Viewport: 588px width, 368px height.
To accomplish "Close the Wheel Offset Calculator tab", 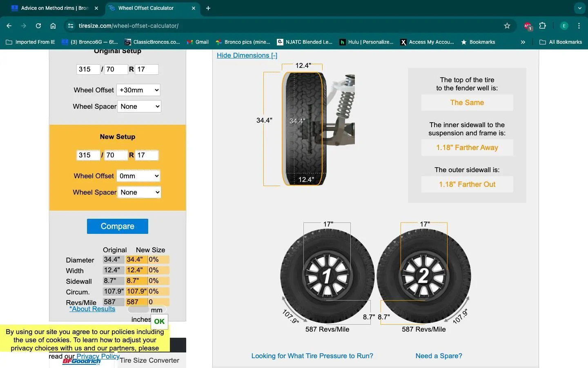I will coord(194,8).
